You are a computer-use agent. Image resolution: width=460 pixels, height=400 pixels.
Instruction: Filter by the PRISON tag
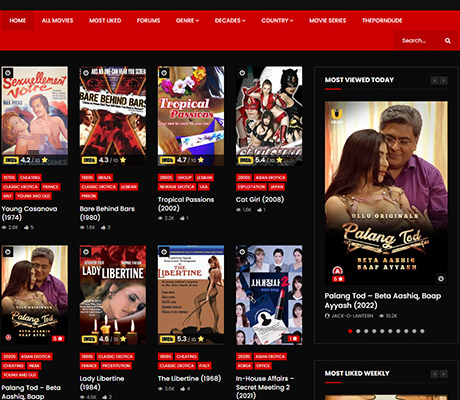(89, 196)
